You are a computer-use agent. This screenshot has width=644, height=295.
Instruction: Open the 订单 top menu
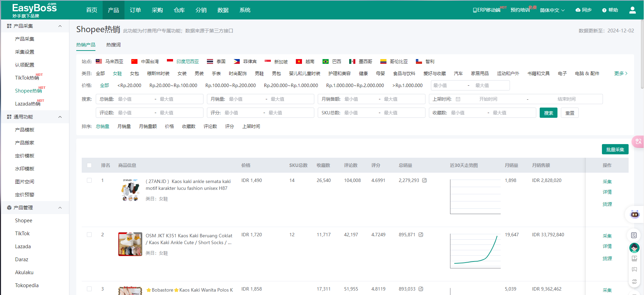(x=135, y=10)
